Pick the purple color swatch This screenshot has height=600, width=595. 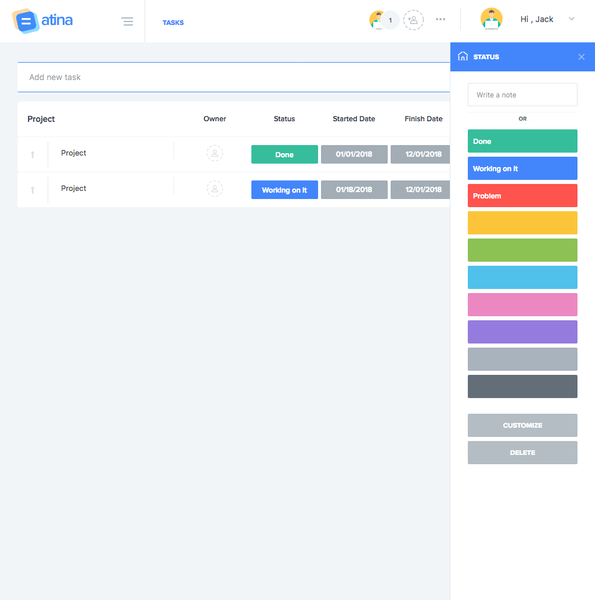522,332
